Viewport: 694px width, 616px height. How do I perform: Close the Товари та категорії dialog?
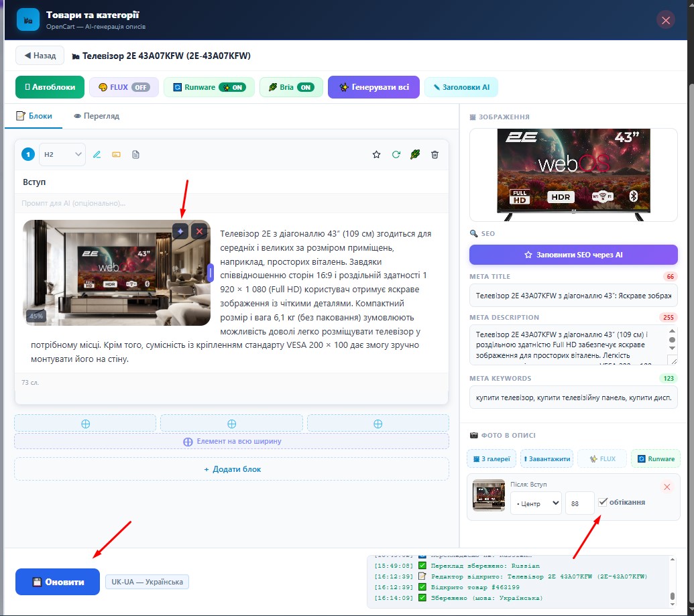point(666,20)
